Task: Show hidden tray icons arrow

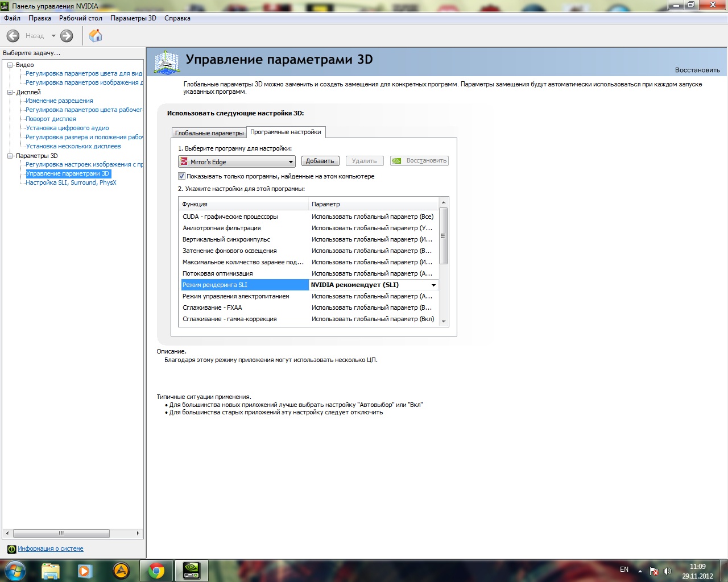Action: 640,571
